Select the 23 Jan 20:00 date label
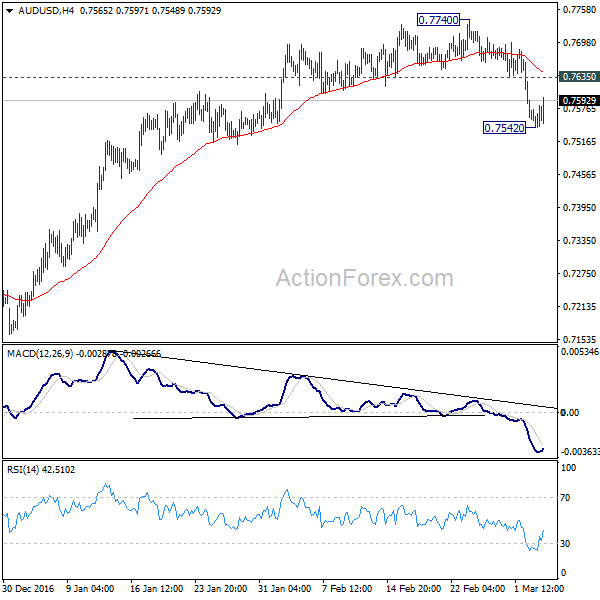 pyautogui.click(x=220, y=588)
